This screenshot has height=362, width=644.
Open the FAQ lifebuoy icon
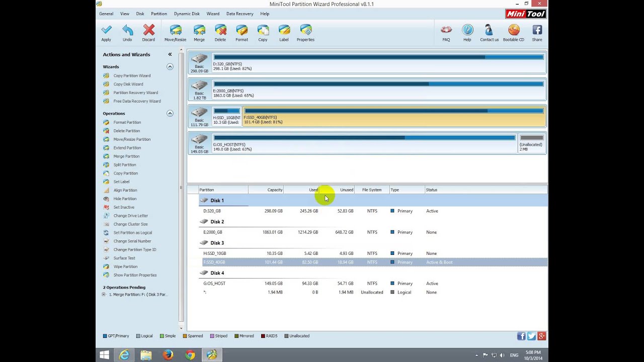click(x=446, y=33)
